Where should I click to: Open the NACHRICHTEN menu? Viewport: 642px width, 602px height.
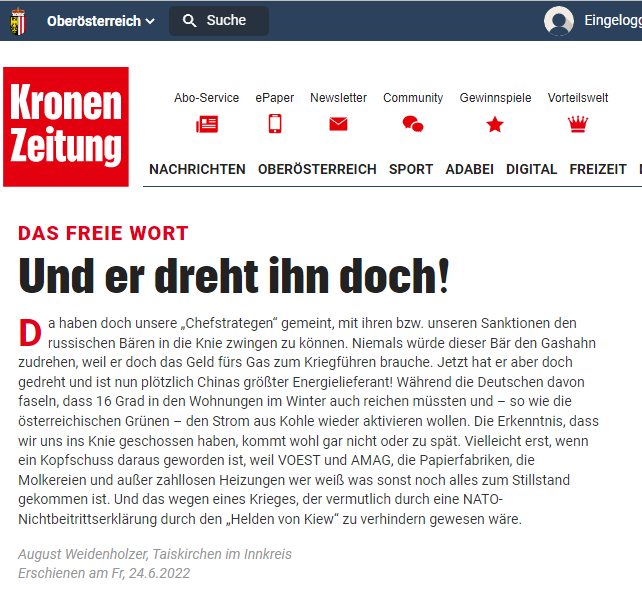tap(197, 169)
